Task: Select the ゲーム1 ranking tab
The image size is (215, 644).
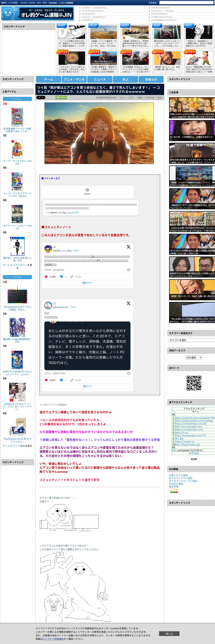Action: click(x=17, y=99)
